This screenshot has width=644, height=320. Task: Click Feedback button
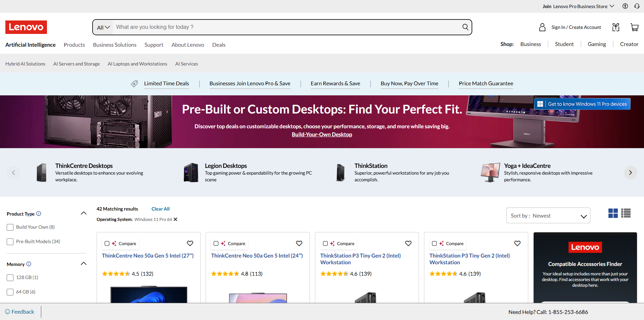click(20, 312)
